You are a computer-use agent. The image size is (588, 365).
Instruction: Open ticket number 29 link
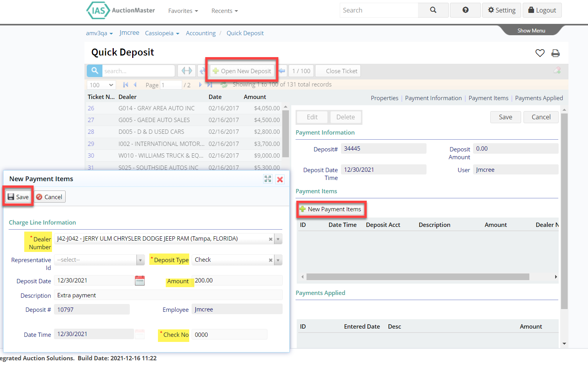(x=91, y=144)
